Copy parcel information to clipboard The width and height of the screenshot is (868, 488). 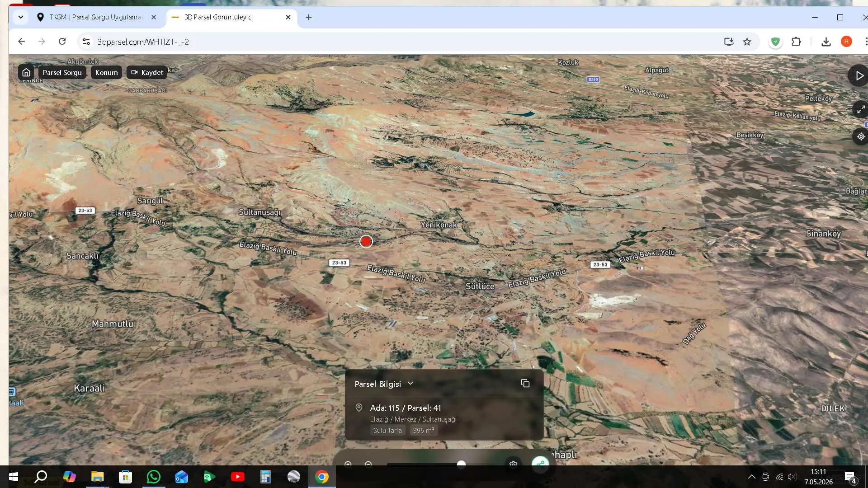(525, 383)
